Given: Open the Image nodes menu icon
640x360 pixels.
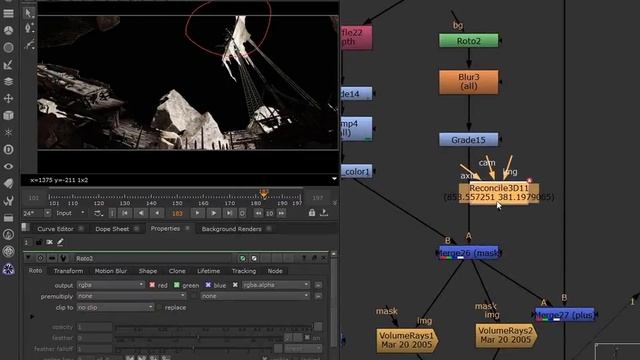Looking at the screenshot, I should pos(9,13).
